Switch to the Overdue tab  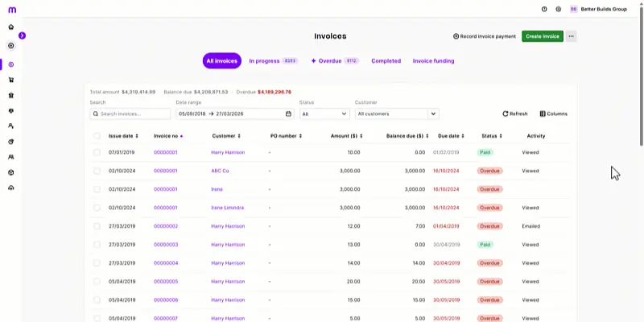click(x=335, y=61)
